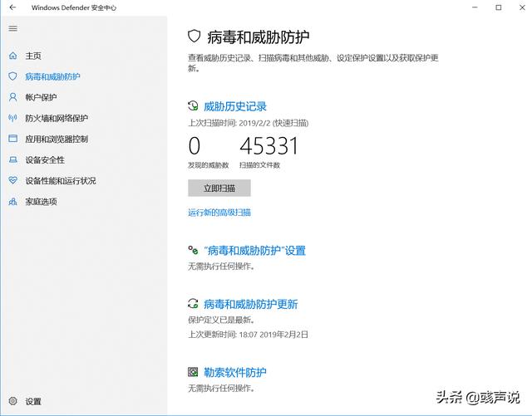532x416 pixels.
Task: Click the home icon beside 主页
Action: click(x=13, y=56)
